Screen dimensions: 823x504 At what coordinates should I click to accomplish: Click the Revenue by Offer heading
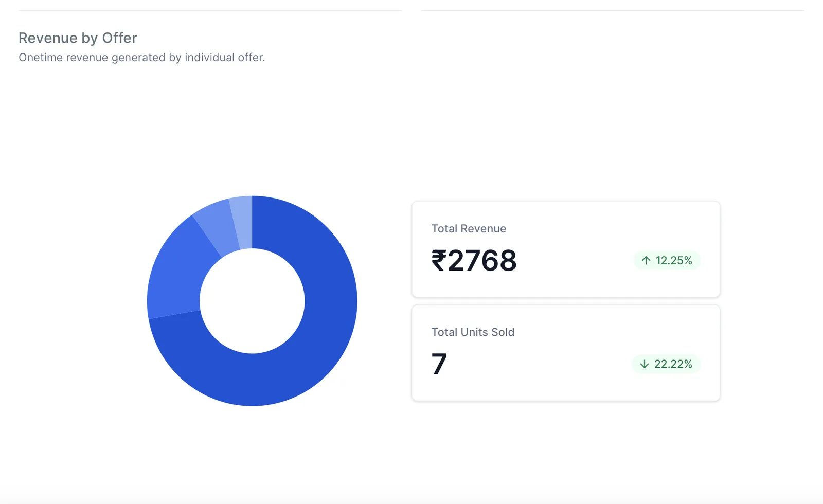pos(78,38)
